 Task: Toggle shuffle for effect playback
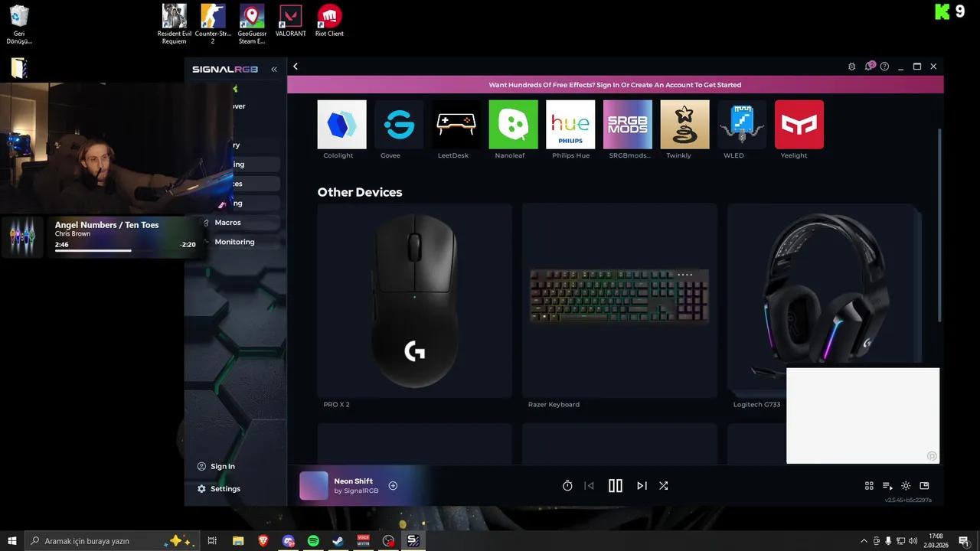[x=663, y=485]
